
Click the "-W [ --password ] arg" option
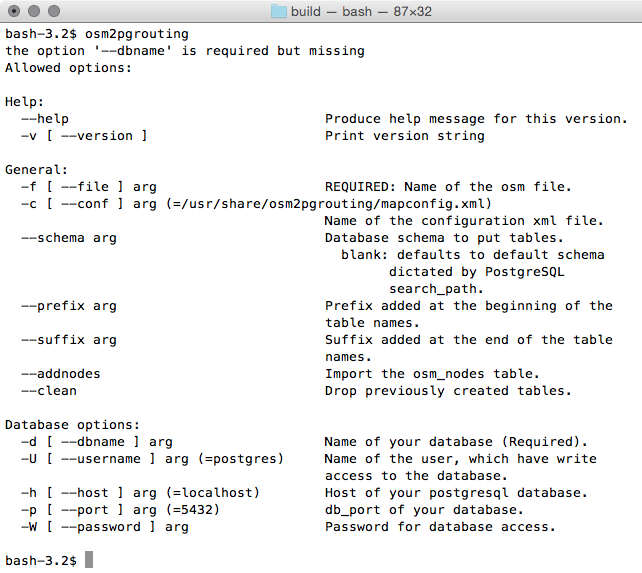click(105, 526)
